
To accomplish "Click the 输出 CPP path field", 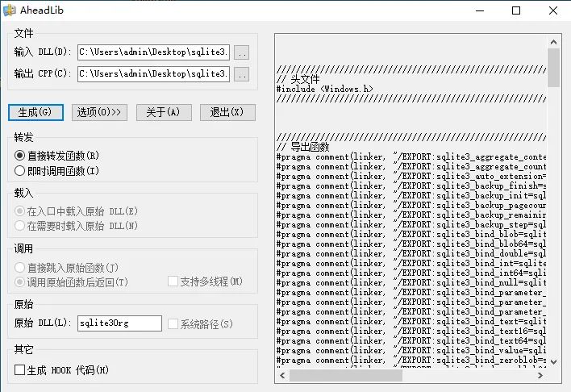I will click(x=153, y=74).
